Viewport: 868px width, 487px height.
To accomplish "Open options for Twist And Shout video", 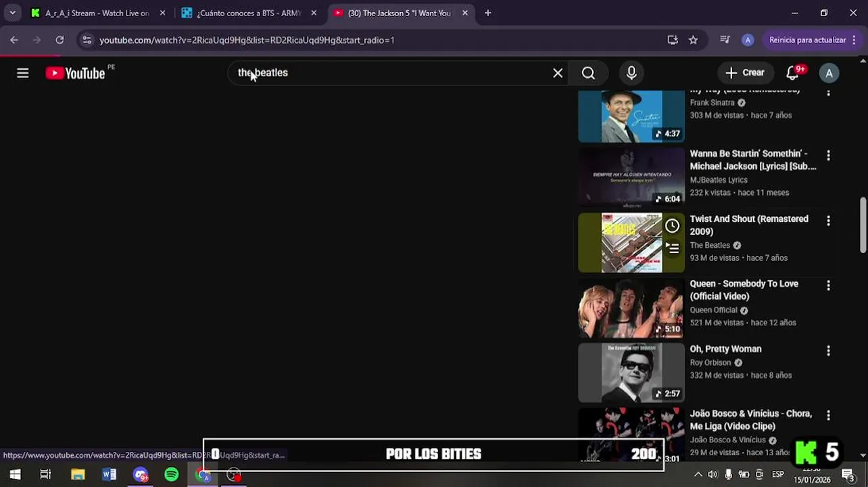I will pyautogui.click(x=828, y=221).
